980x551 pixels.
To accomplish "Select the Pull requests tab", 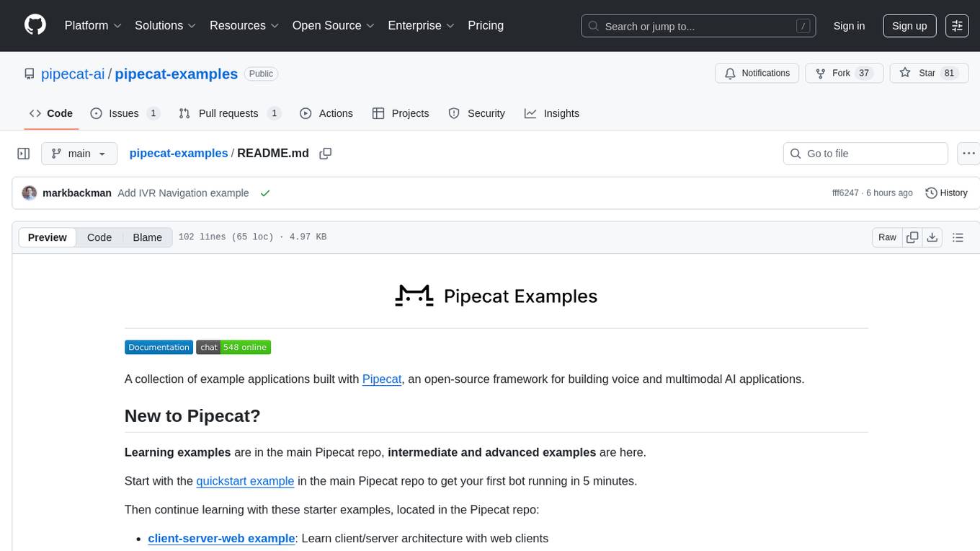I will [x=230, y=113].
